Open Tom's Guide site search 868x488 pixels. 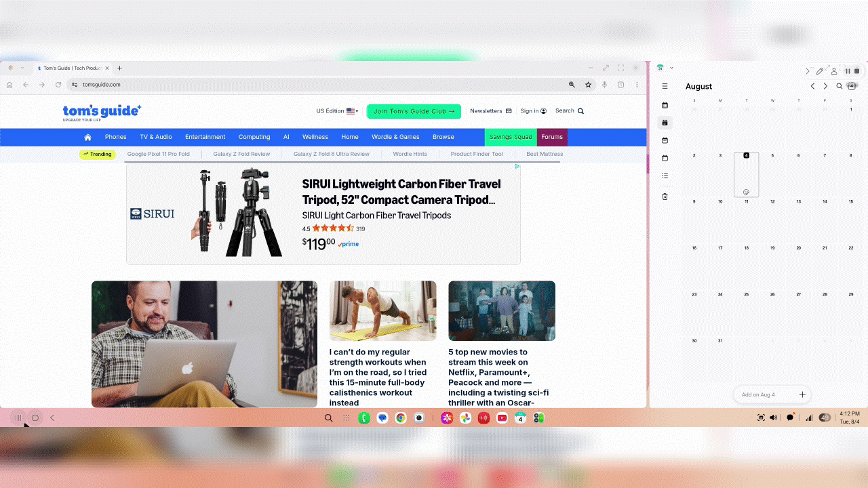(570, 111)
